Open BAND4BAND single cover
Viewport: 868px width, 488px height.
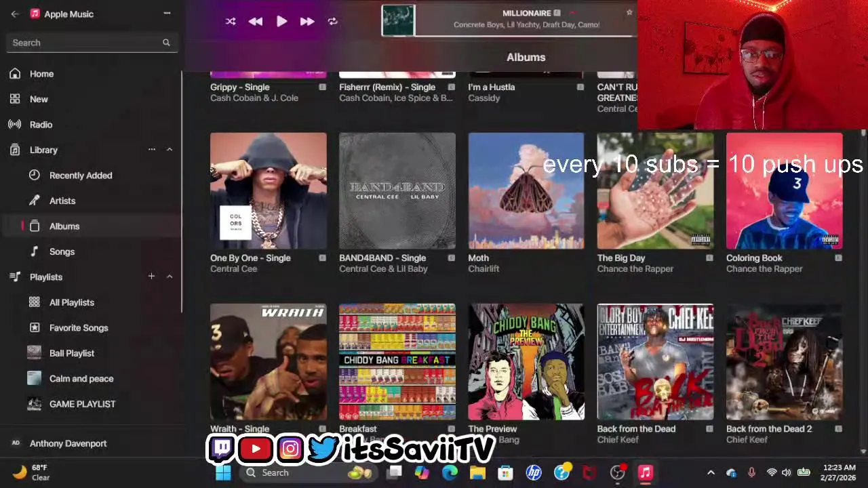point(397,190)
